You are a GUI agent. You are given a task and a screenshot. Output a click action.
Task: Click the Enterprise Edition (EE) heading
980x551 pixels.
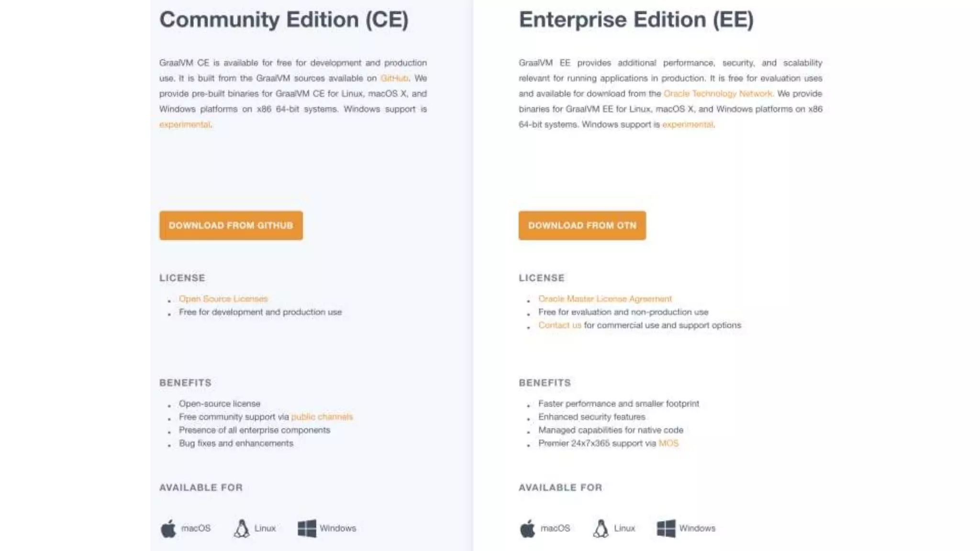(x=636, y=20)
